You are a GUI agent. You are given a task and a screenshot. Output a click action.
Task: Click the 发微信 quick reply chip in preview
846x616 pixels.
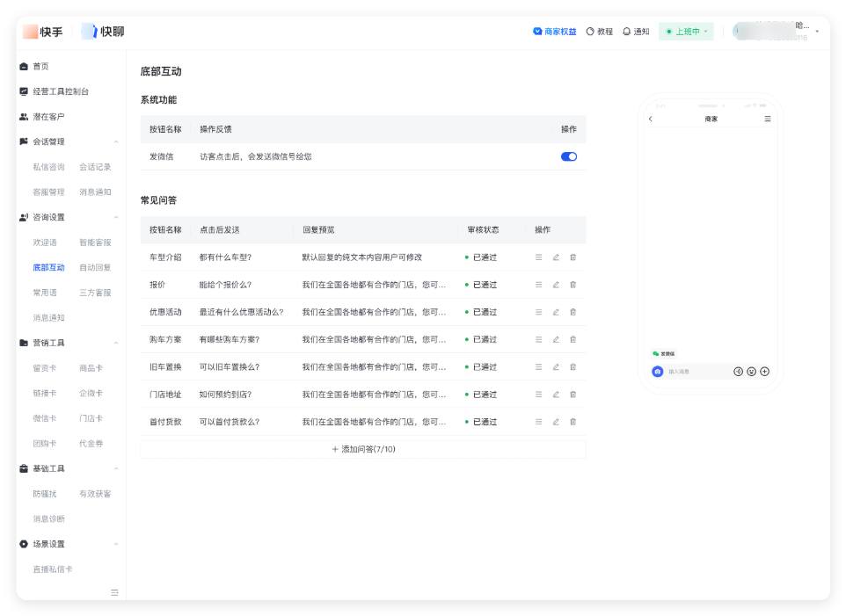666,353
